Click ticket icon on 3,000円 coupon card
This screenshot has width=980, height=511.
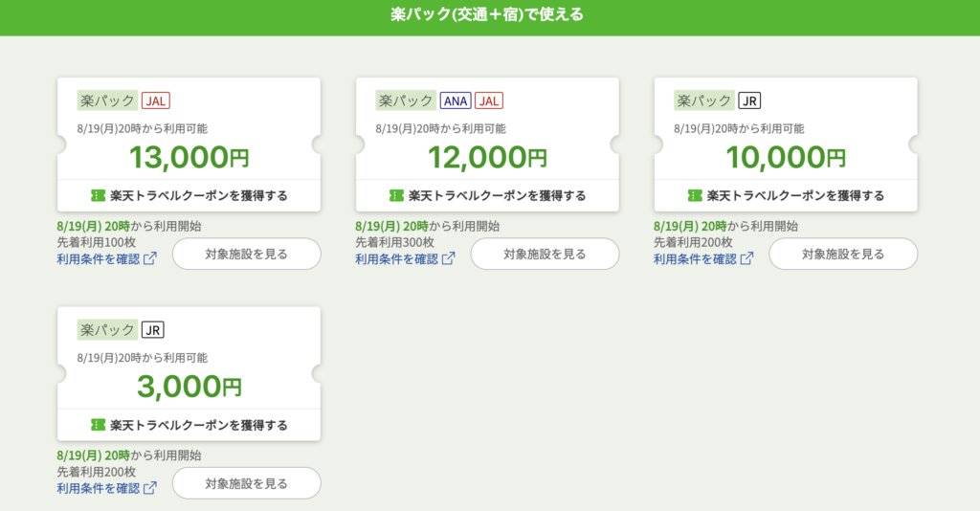tap(98, 425)
